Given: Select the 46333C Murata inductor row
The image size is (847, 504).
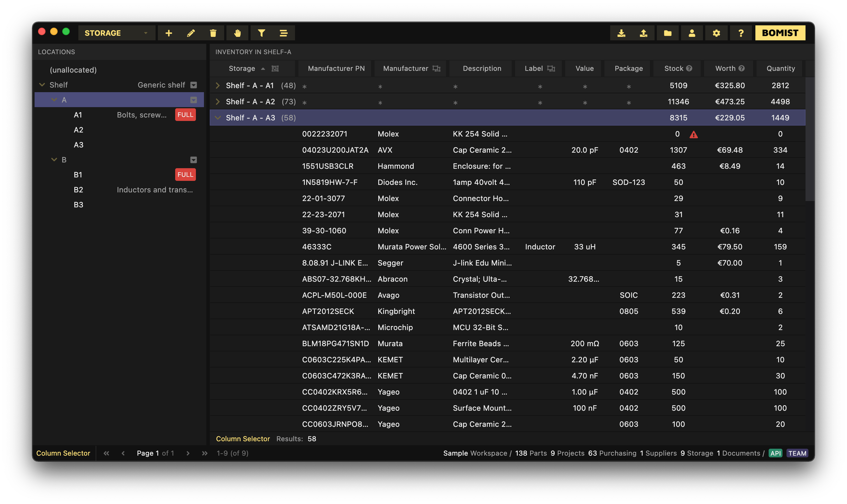Looking at the screenshot, I should 507,247.
